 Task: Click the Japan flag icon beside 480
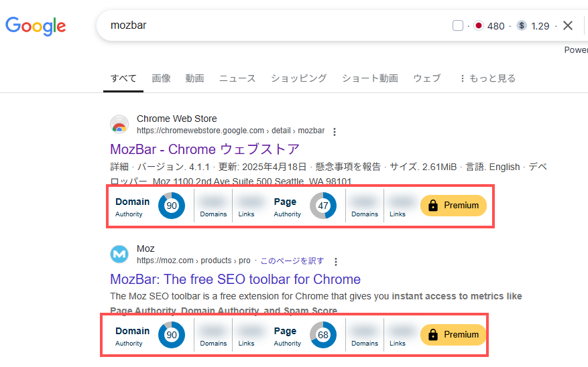coord(479,25)
